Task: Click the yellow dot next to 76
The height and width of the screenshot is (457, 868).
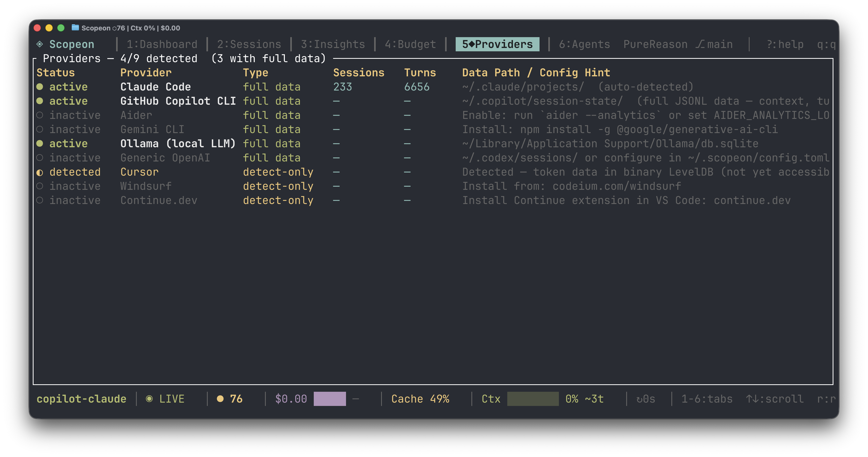Action: (x=220, y=399)
